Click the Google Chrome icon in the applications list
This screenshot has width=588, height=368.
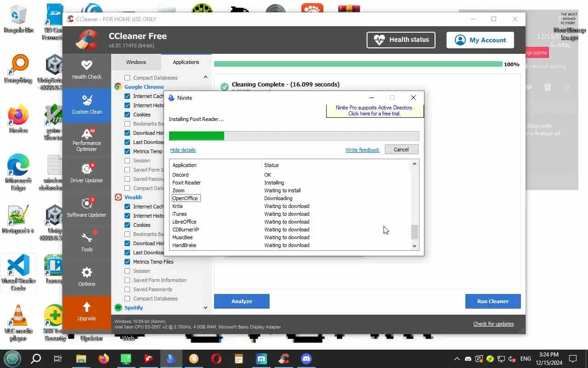coord(118,86)
